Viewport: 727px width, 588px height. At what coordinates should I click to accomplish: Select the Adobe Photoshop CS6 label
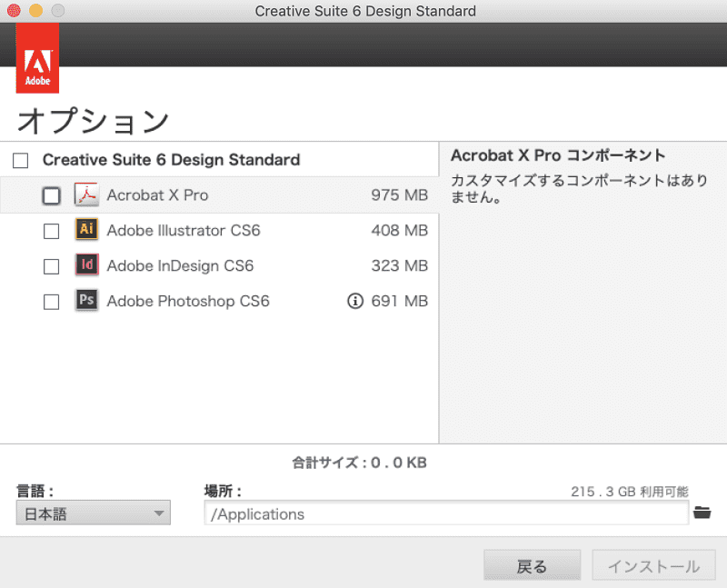(188, 302)
